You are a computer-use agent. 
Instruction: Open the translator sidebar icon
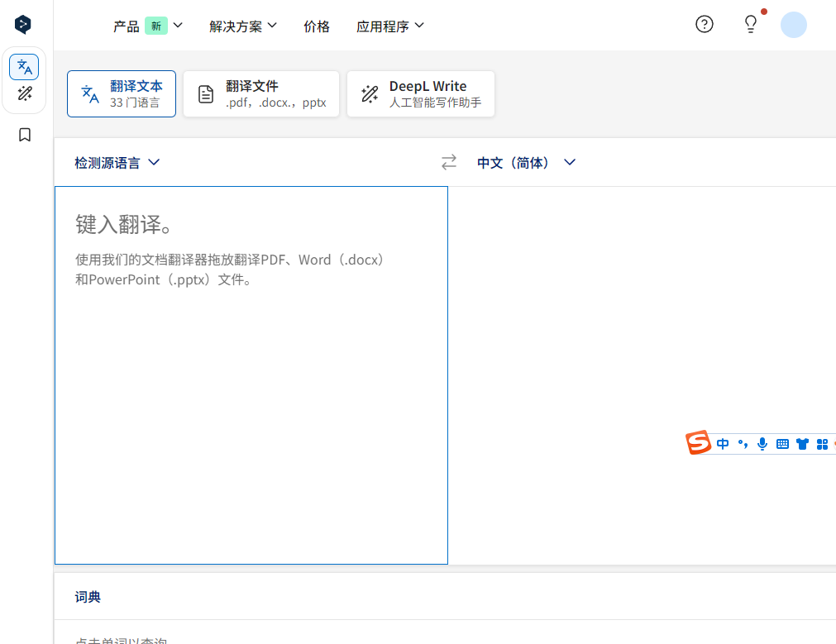(24, 67)
